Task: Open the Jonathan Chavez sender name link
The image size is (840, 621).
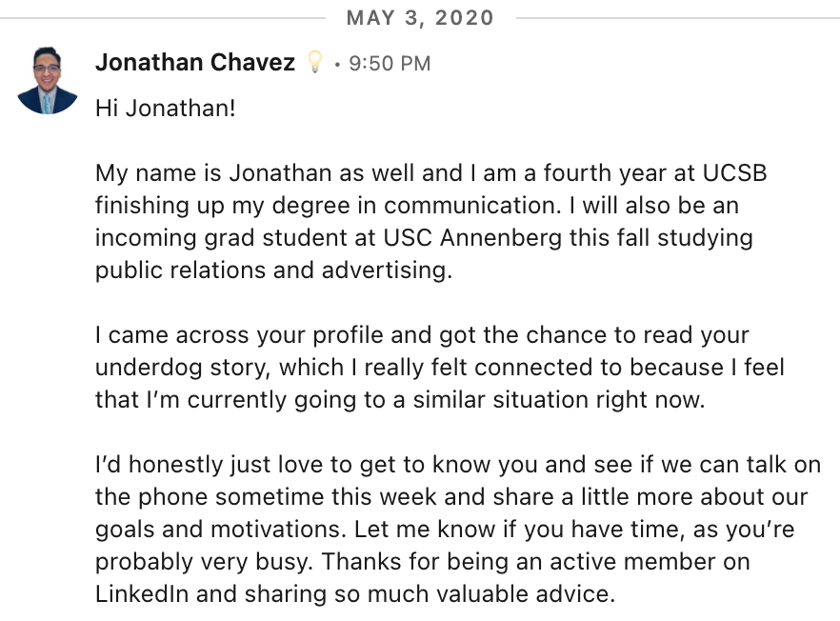Action: (x=195, y=62)
